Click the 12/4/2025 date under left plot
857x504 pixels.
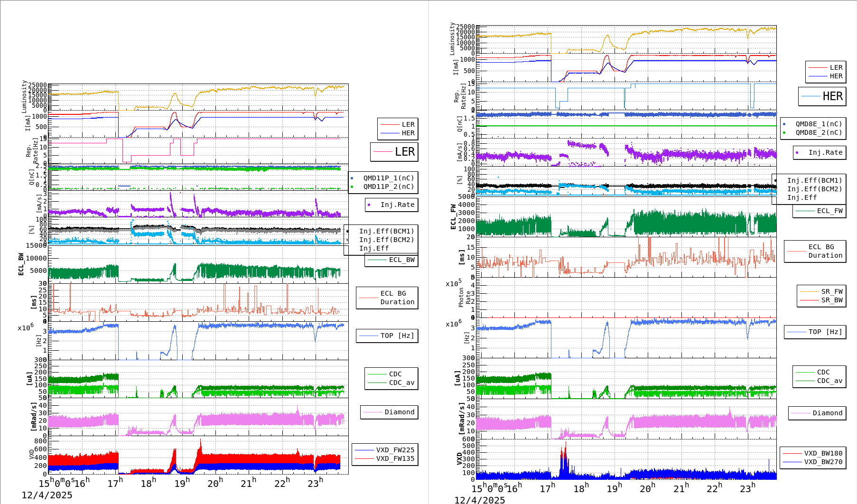click(x=47, y=495)
